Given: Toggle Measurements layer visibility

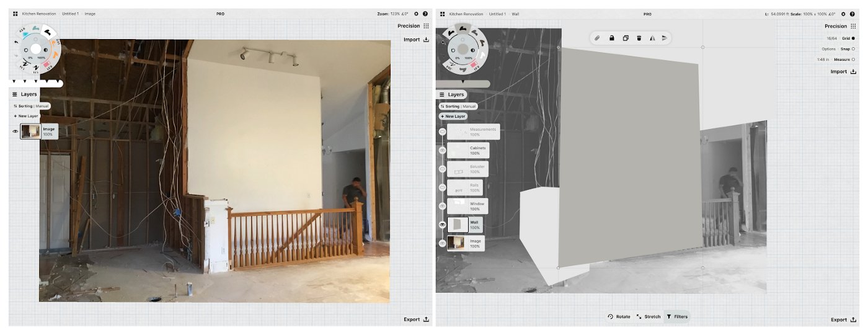Looking at the screenshot, I should 443,132.
